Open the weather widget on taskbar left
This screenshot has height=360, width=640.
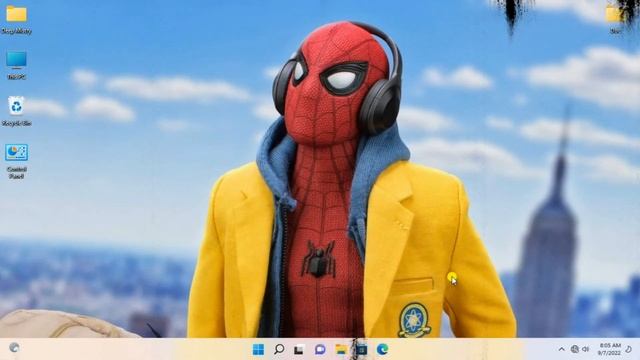[x=14, y=348]
